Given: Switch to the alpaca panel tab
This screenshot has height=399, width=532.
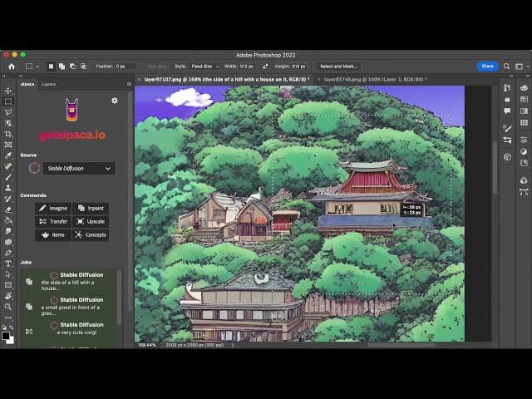Looking at the screenshot, I should [27, 84].
